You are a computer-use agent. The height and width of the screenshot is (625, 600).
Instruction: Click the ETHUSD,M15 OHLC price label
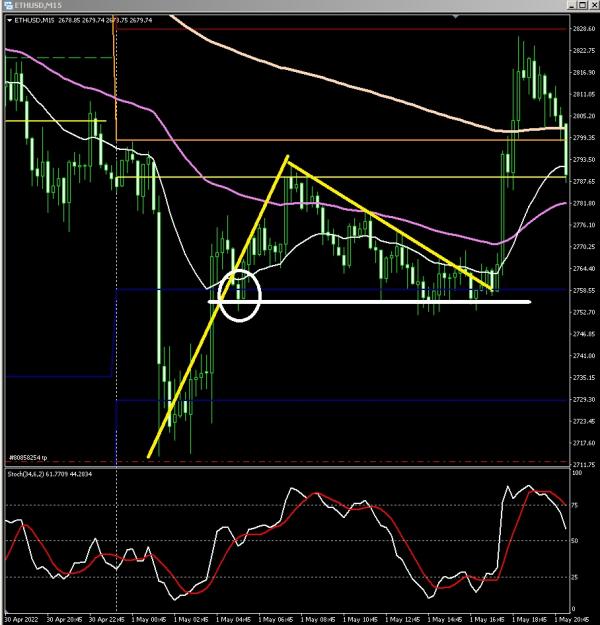(83, 20)
